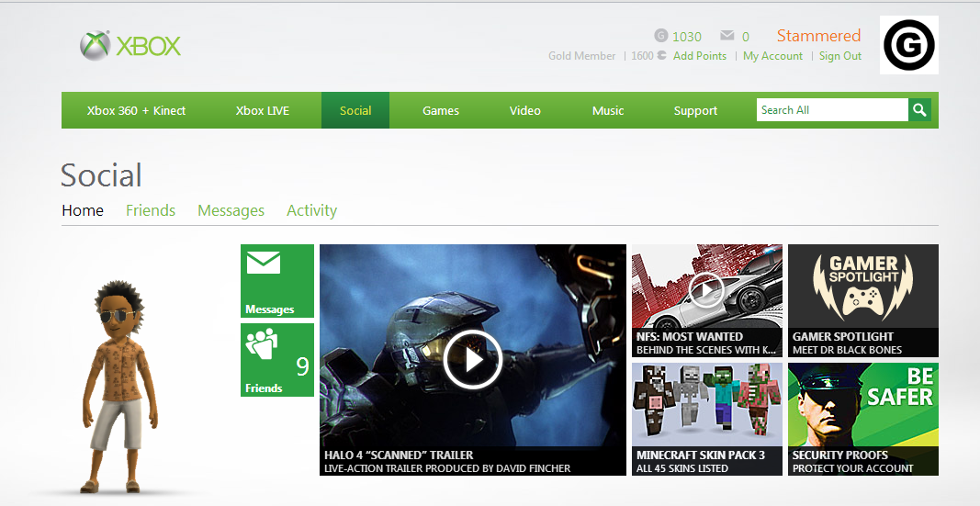Click the Xbox logo

point(130,46)
